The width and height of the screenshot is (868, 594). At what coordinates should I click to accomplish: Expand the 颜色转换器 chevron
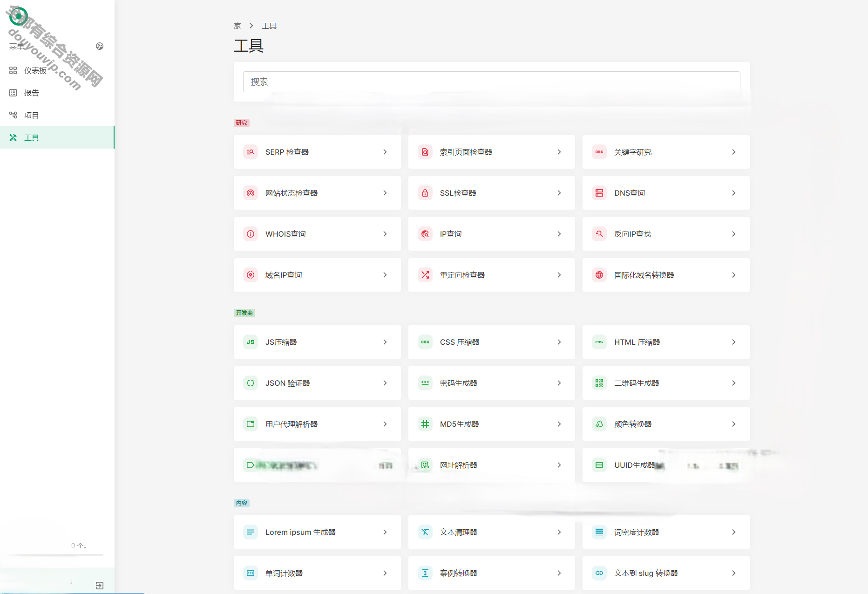click(734, 424)
